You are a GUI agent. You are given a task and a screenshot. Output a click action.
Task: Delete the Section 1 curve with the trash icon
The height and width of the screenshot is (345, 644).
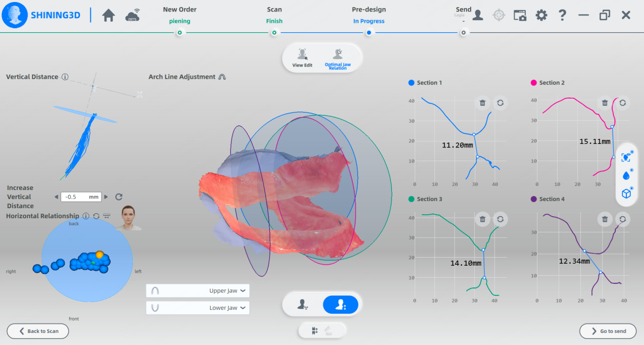click(x=482, y=103)
